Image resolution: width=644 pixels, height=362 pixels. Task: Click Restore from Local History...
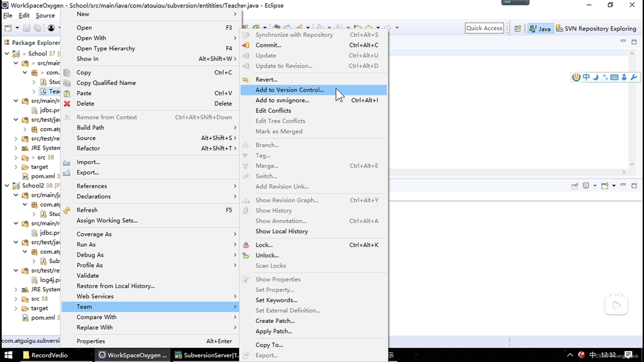(150, 286)
